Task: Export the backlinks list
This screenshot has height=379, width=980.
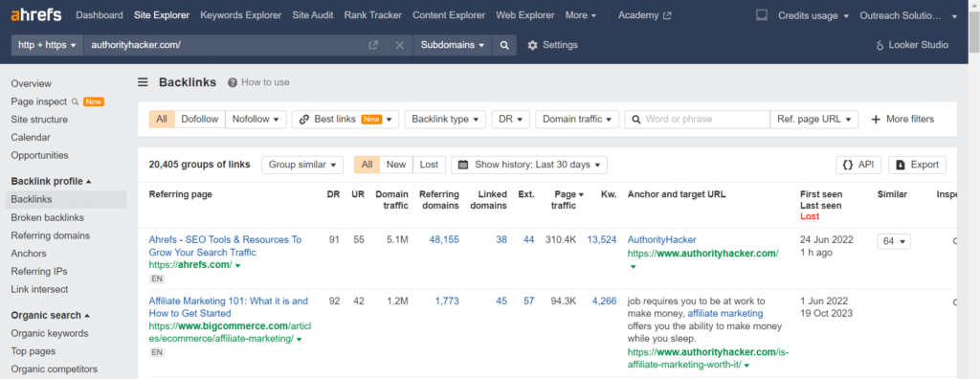Action: [x=917, y=165]
